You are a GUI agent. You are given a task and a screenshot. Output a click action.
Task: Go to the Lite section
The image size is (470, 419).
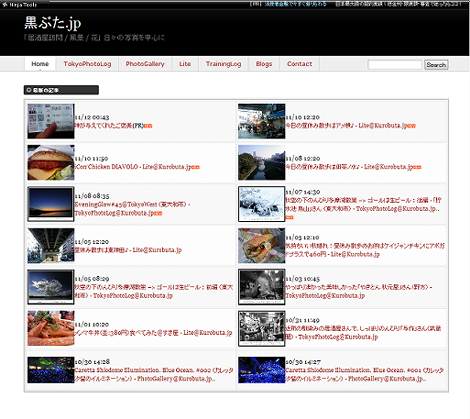click(185, 64)
